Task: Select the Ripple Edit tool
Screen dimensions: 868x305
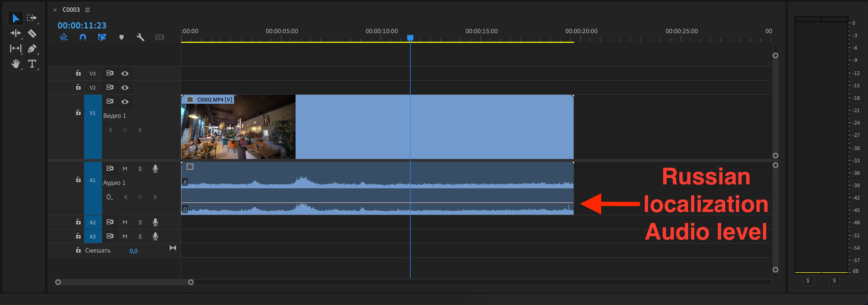Action: point(16,33)
